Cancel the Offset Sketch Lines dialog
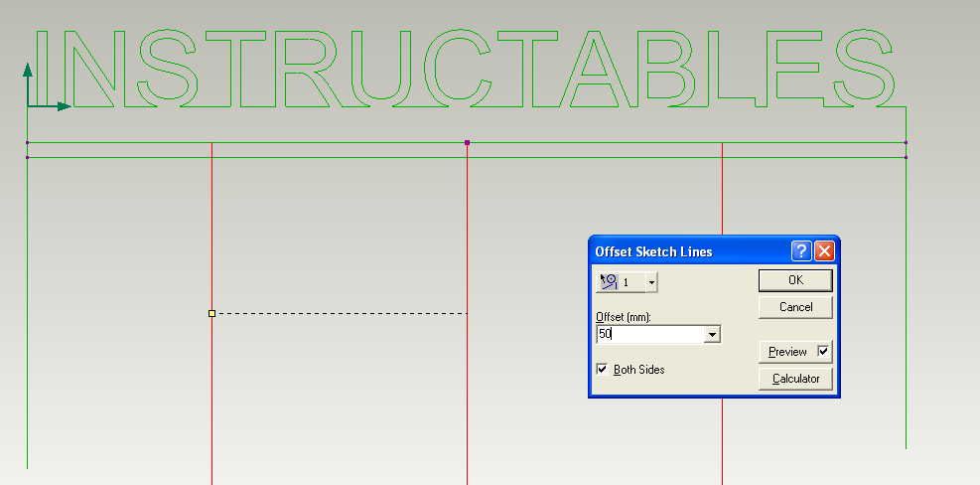This screenshot has height=485, width=980. click(795, 307)
